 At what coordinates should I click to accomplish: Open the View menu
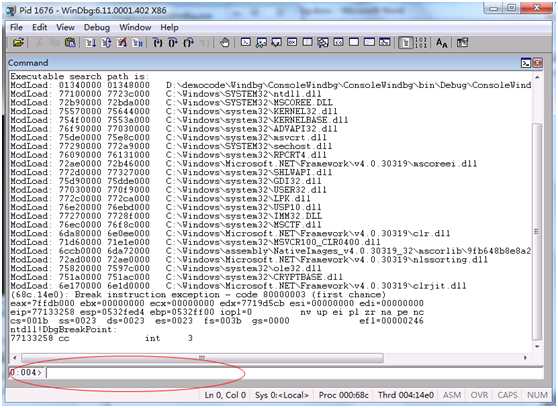pos(65,27)
